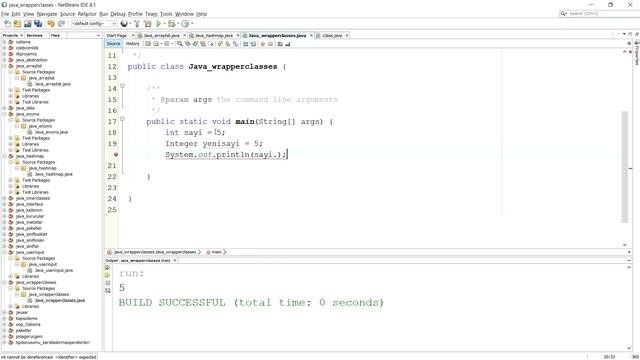The image size is (640, 360).
Task: Switch to the Services panel tab
Action: click(34, 36)
